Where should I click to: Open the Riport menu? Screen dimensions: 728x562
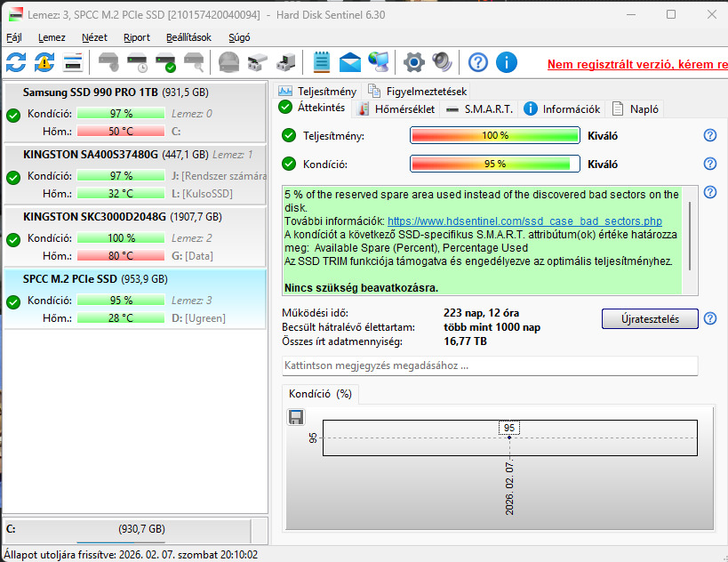(137, 37)
